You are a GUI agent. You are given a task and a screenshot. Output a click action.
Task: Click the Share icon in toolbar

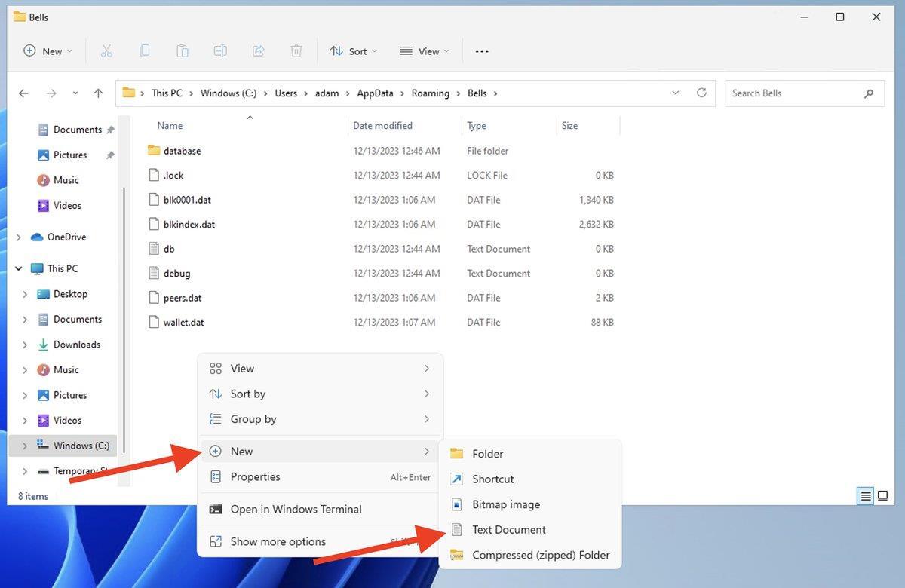258,51
